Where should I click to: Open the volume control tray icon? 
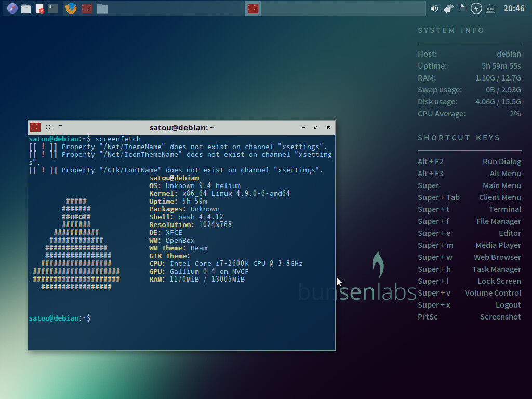(x=434, y=8)
